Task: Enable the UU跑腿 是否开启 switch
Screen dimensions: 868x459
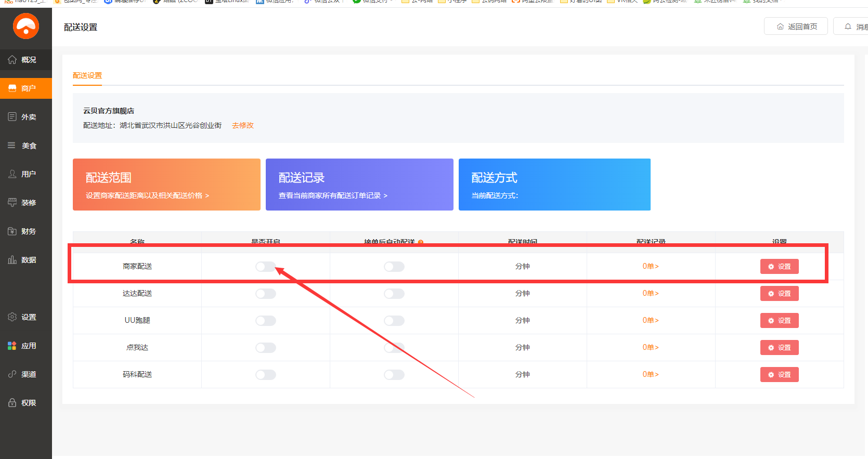Action: [x=266, y=321]
